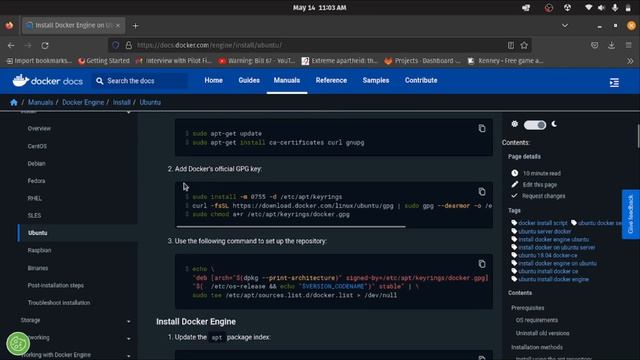Open the Raspbian sidebar item
The width and height of the screenshot is (640, 360).
39,250
